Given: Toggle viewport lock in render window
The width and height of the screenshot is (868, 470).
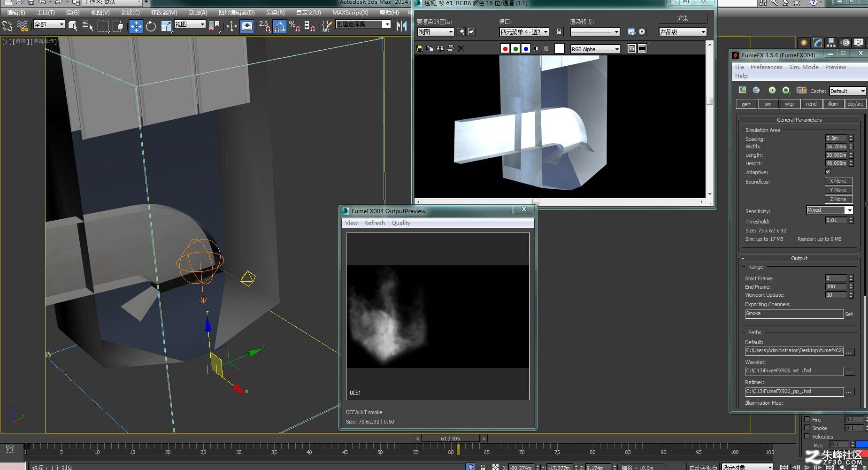Looking at the screenshot, I should 559,32.
